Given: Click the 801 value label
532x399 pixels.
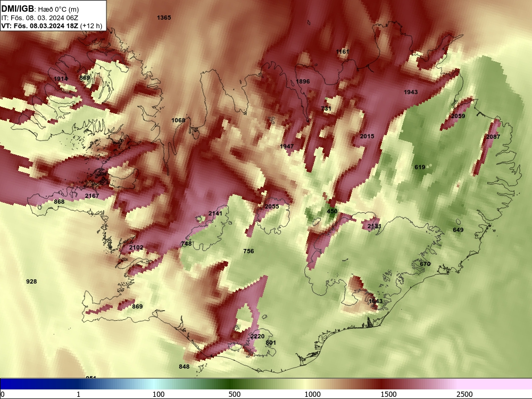Looking at the screenshot, I should [x=271, y=343].
